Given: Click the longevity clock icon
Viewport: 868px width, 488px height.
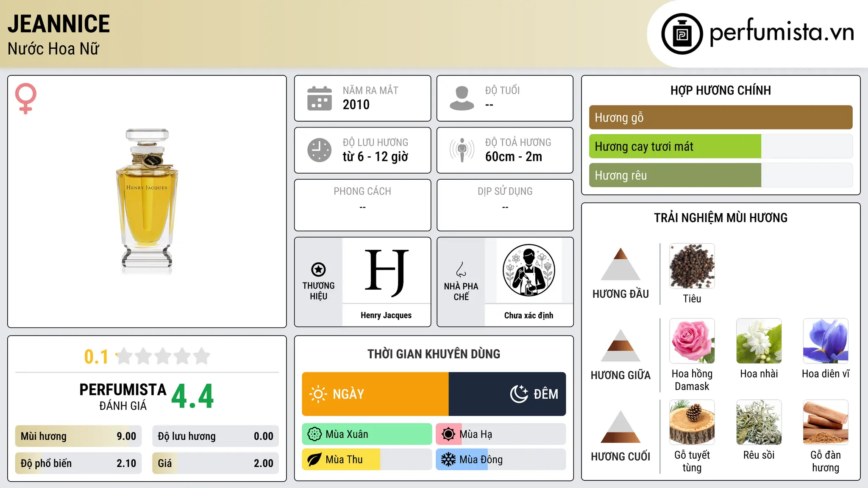Looking at the screenshot, I should 320,150.
